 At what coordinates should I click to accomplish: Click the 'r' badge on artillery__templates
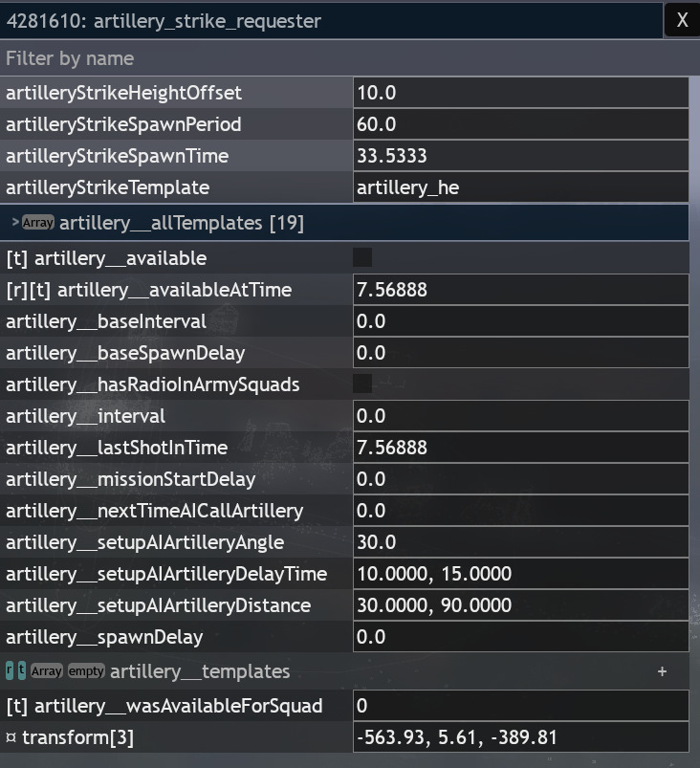click(x=10, y=670)
